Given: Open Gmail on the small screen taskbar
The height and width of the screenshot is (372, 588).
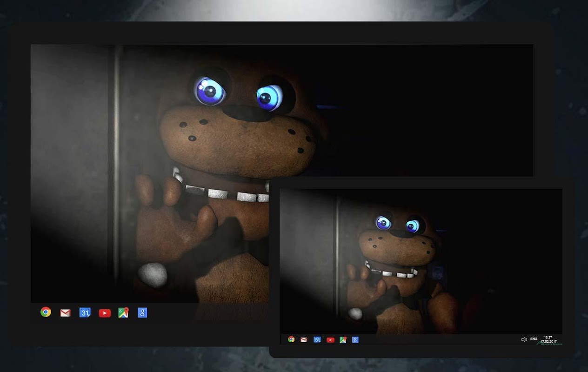Looking at the screenshot, I should [304, 339].
